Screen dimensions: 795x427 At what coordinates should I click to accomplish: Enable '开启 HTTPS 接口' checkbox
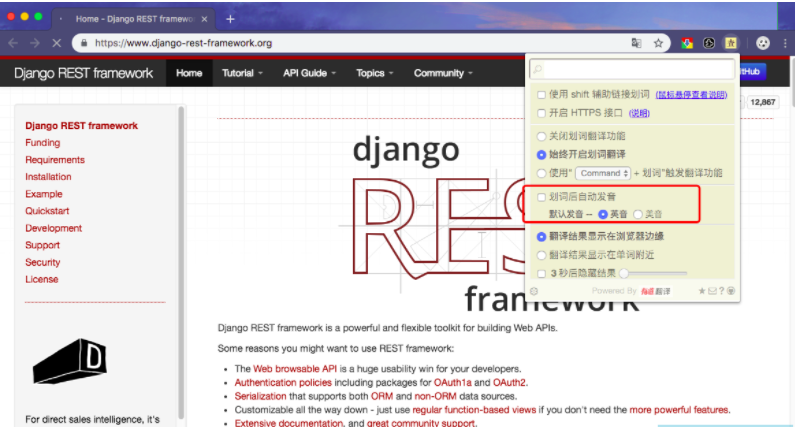click(541, 113)
